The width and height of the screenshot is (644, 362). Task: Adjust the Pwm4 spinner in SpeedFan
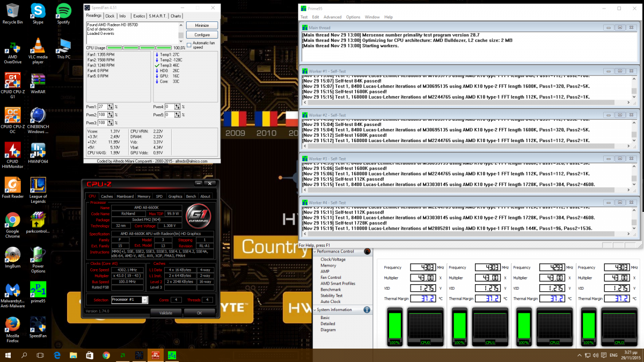click(179, 107)
